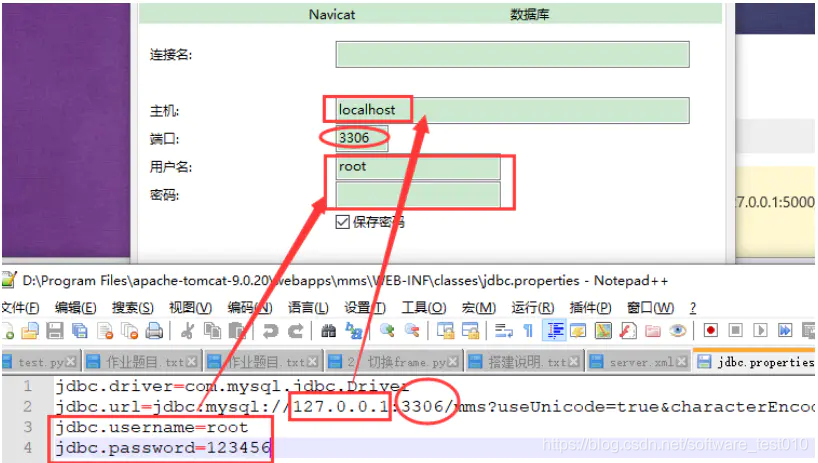Toggle the 保存密码 checkbox

(342, 222)
